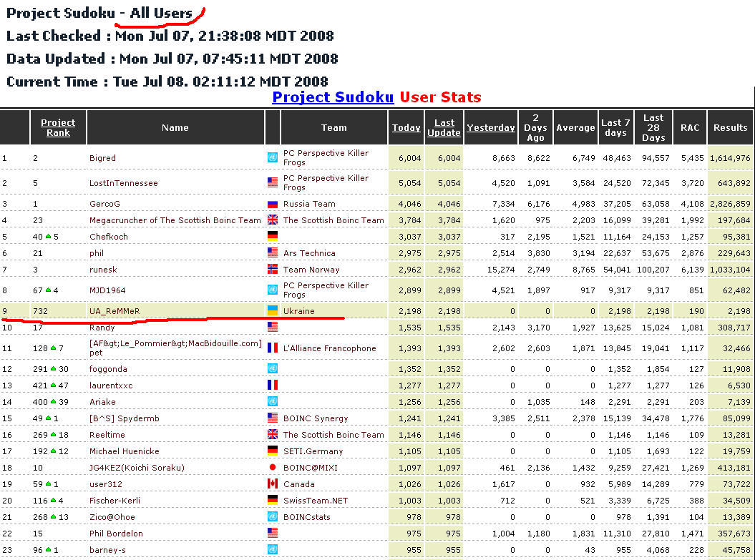
Task: Click the Canada flag in user312 row
Action: [272, 484]
